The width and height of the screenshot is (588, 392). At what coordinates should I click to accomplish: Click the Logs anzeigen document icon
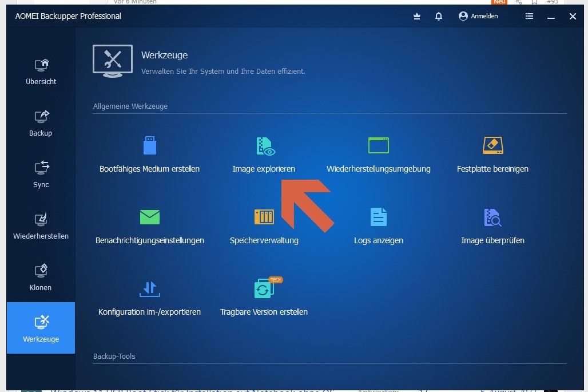tap(379, 217)
